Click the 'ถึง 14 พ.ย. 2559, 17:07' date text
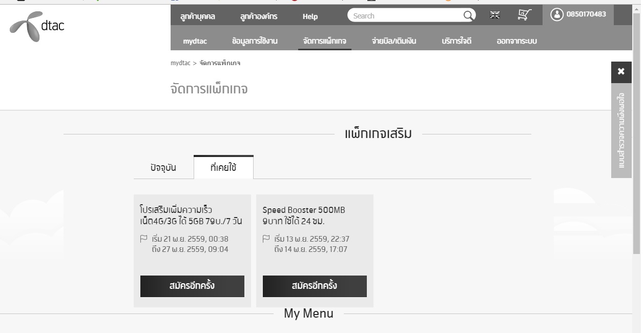The image size is (644, 333). 310,250
